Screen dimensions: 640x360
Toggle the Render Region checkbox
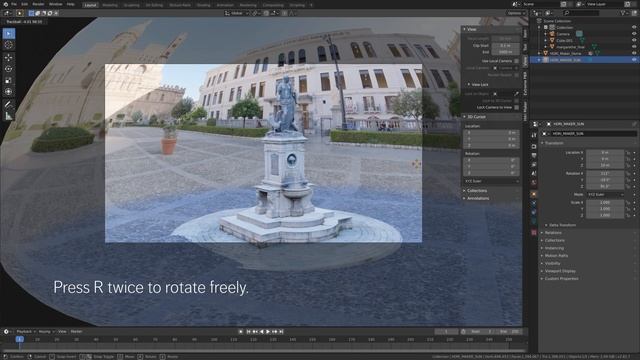click(x=516, y=75)
